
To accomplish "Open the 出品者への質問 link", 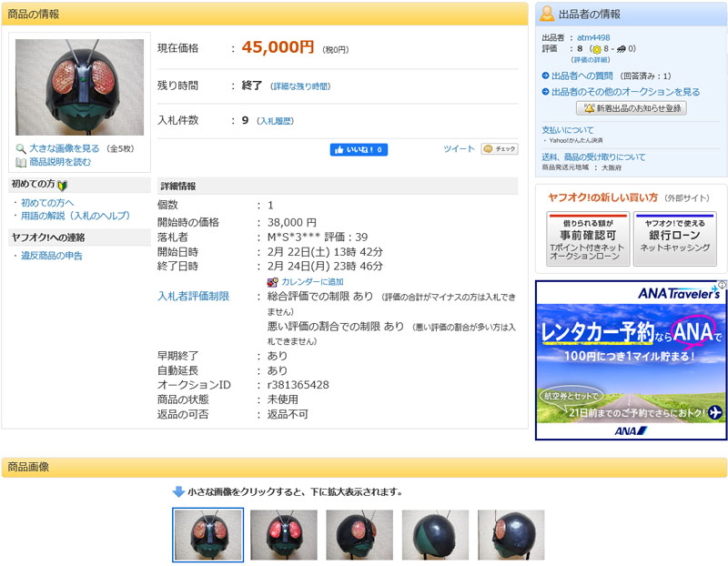I will coord(582,76).
